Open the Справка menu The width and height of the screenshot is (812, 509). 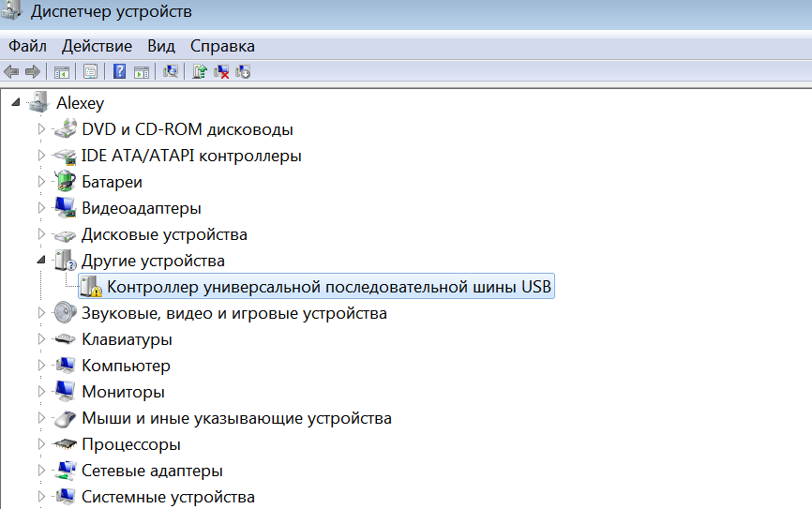222,46
